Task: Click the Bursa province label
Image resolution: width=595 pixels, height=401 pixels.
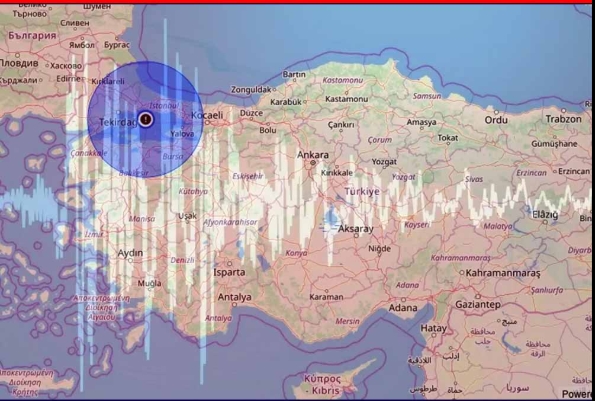Action: [x=173, y=156]
